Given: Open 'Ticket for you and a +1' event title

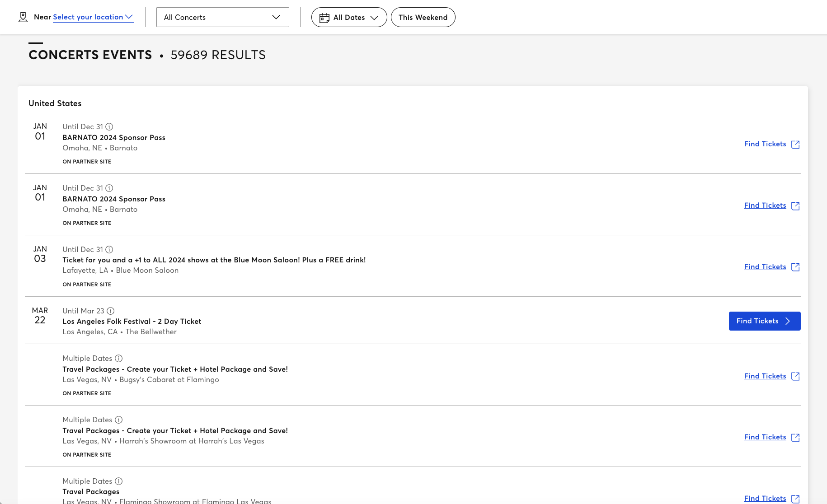Looking at the screenshot, I should (214, 260).
